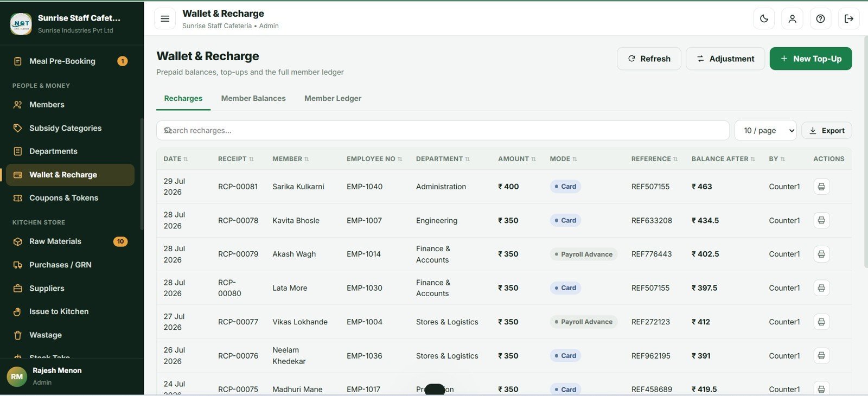This screenshot has width=868, height=396.
Task: Sort by the REFERENCE column
Action: [655, 159]
